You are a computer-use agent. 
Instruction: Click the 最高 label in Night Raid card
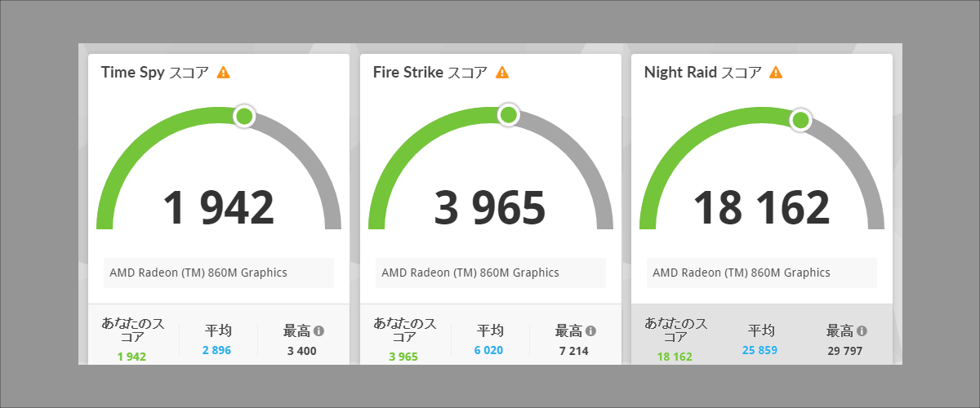[840, 331]
